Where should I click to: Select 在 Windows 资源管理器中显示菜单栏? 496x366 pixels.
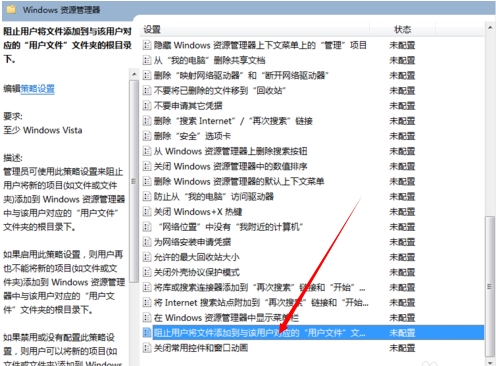[x=226, y=318]
